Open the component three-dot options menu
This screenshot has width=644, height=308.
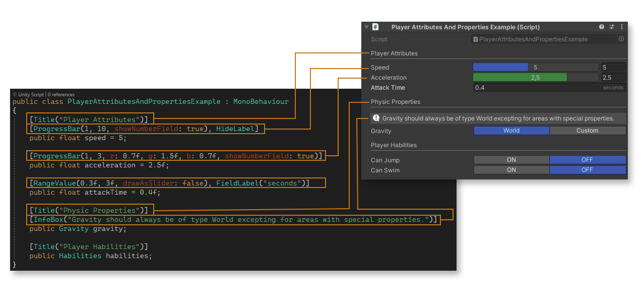point(621,27)
